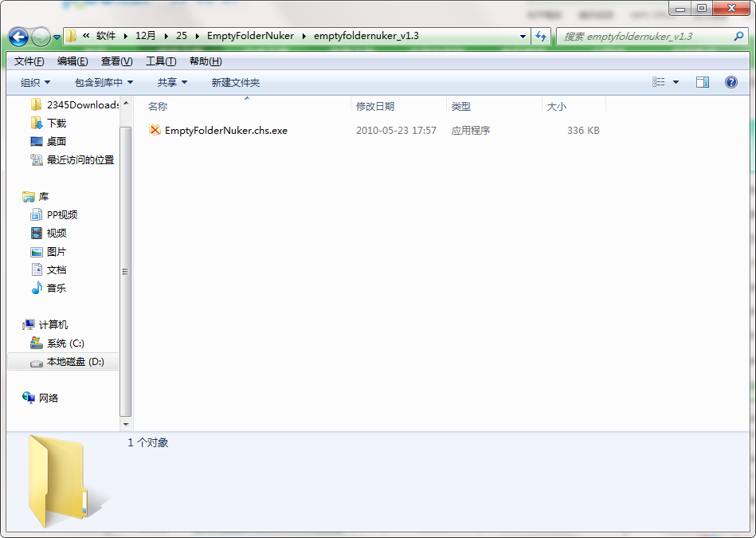Screen dimensions: 756x538
Task: Open the address bar dropdown arrow
Action: pyautogui.click(x=522, y=37)
